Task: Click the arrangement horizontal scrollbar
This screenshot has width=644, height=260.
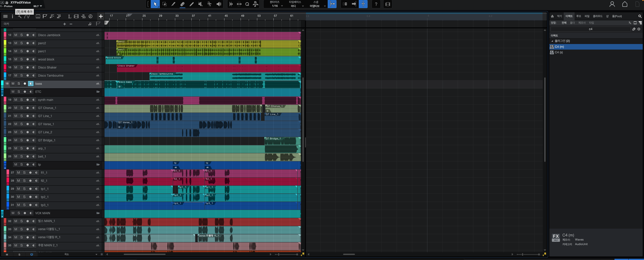Action: [x=145, y=254]
